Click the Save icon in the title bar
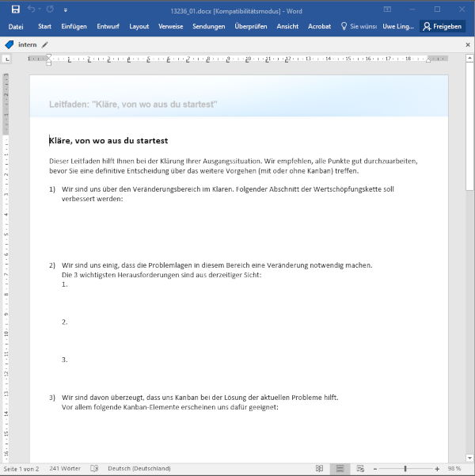Viewport: 475px width, 476px height. tap(15, 9)
